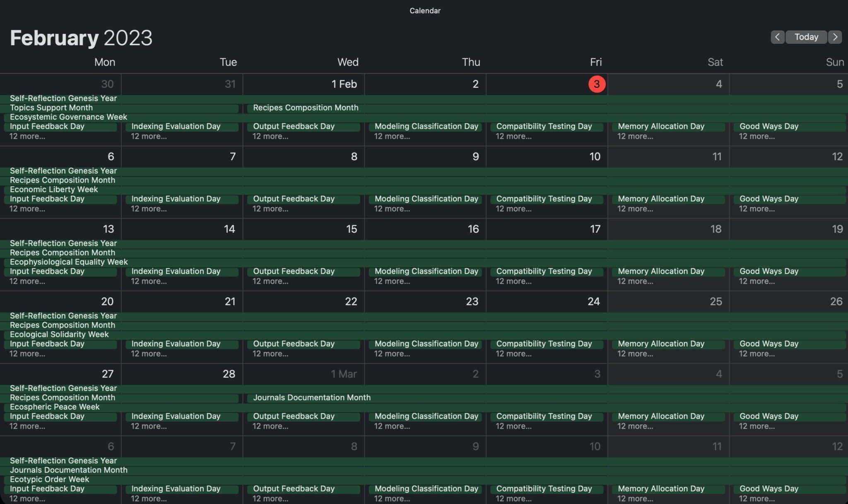Image resolution: width=848 pixels, height=504 pixels.
Task: Open Ecosystemic Governance Week event
Action: (x=68, y=117)
